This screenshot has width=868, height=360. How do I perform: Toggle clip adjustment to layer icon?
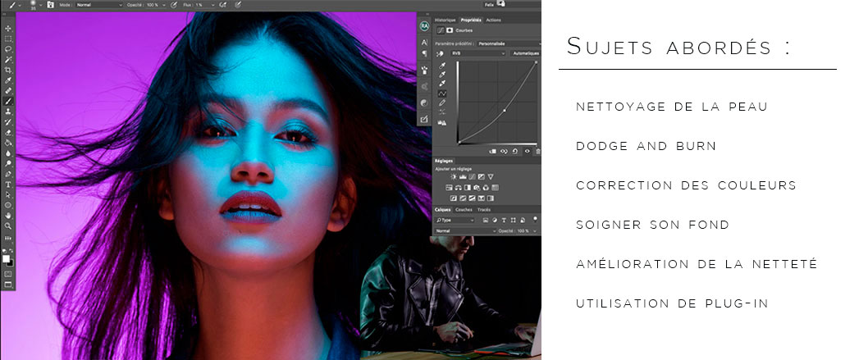point(493,151)
